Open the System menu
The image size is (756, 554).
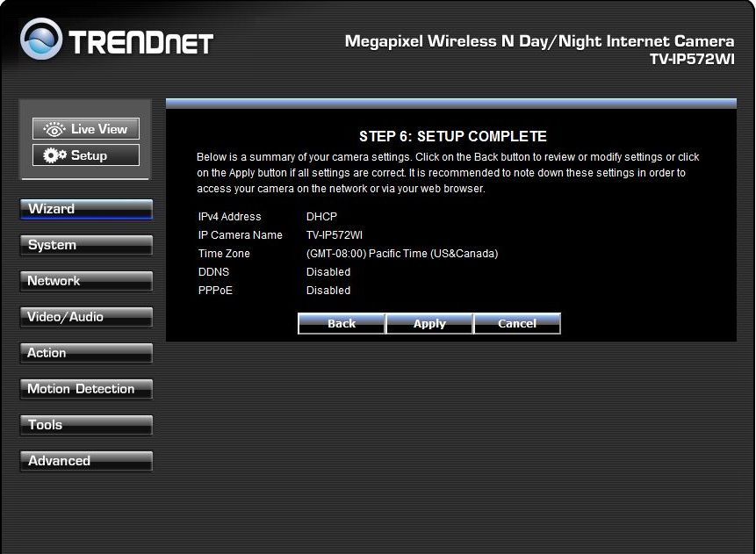pyautogui.click(x=86, y=245)
